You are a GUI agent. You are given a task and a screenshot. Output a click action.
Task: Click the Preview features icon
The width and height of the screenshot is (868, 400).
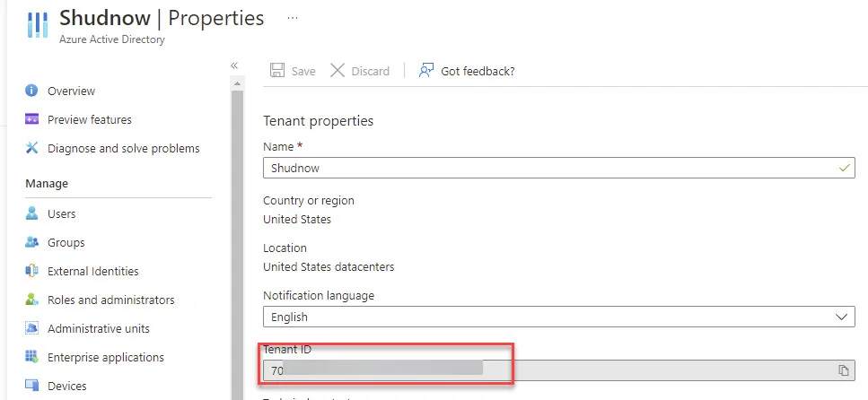pos(31,119)
